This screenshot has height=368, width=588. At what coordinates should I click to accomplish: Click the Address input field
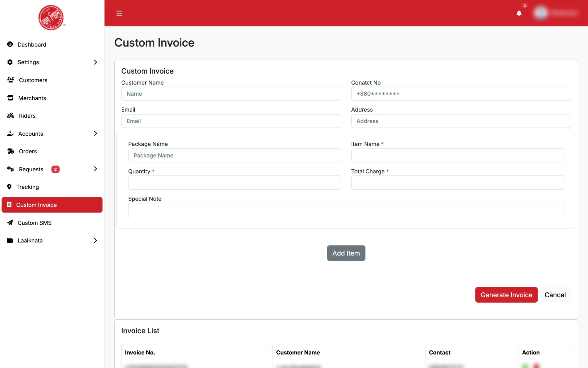(461, 121)
